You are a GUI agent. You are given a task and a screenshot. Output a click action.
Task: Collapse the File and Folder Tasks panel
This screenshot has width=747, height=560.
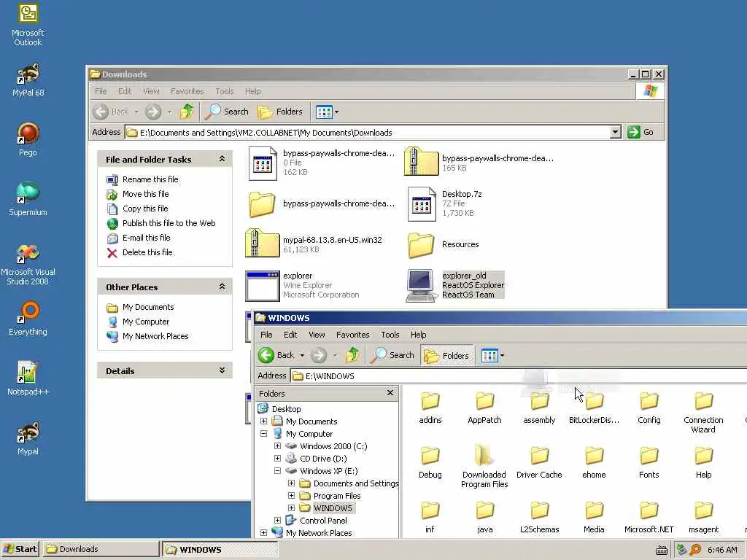[222, 159]
